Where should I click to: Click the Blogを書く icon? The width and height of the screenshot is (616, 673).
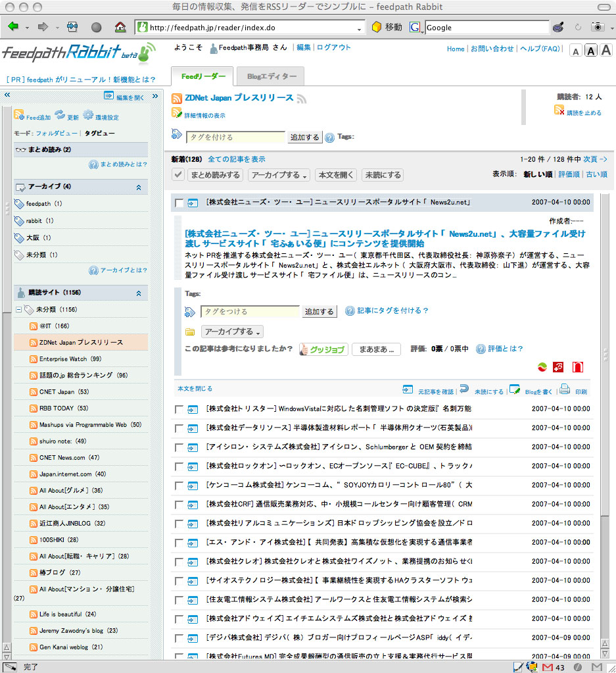[x=515, y=389]
